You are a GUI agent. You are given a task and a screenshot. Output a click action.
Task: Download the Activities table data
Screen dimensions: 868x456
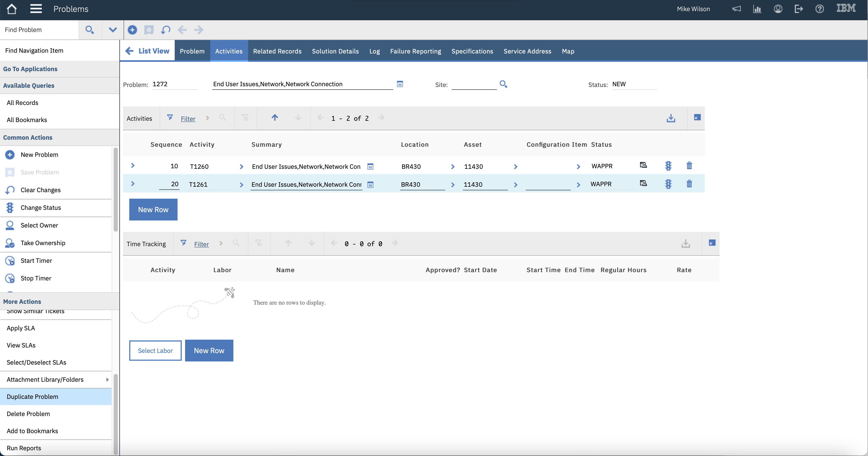coord(670,118)
